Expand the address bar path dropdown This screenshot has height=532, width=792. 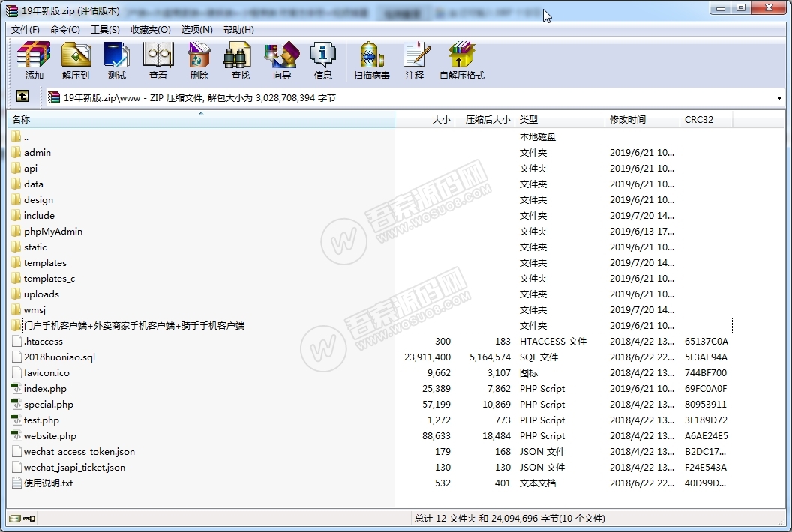(x=779, y=98)
